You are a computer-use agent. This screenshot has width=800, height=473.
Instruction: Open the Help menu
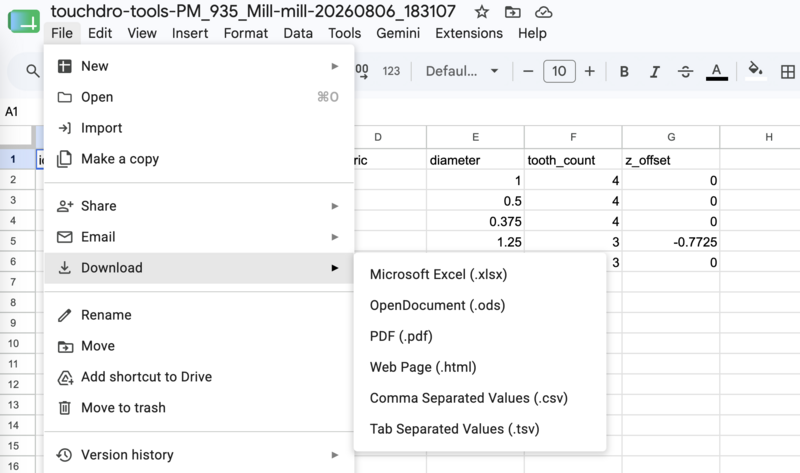click(532, 33)
